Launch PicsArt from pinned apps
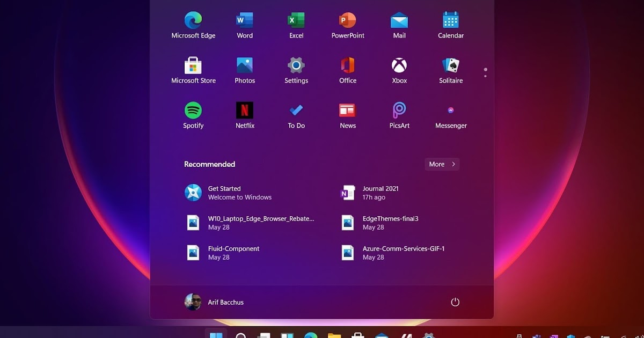This screenshot has width=644, height=338. (399, 116)
